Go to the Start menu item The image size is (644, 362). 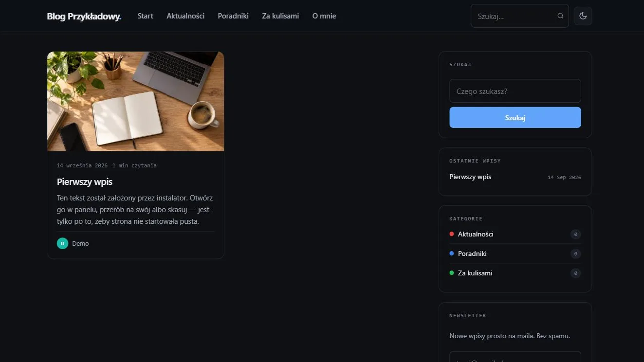[145, 16]
